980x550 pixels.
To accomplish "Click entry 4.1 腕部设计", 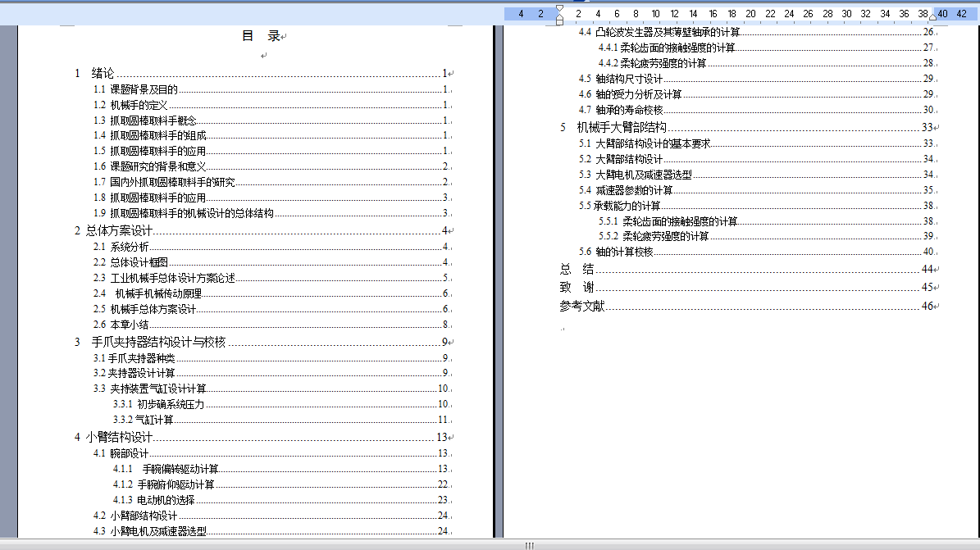I will pyautogui.click(x=271, y=453).
